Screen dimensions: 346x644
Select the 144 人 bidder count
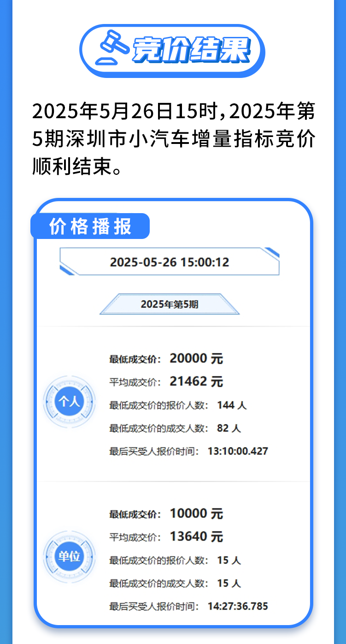pos(232,405)
